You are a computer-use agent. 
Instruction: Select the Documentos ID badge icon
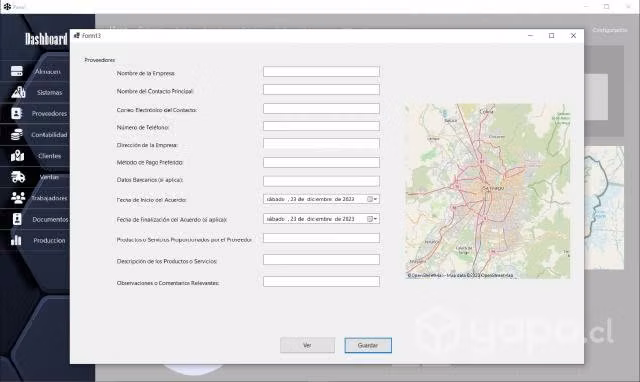pyautogui.click(x=17, y=219)
